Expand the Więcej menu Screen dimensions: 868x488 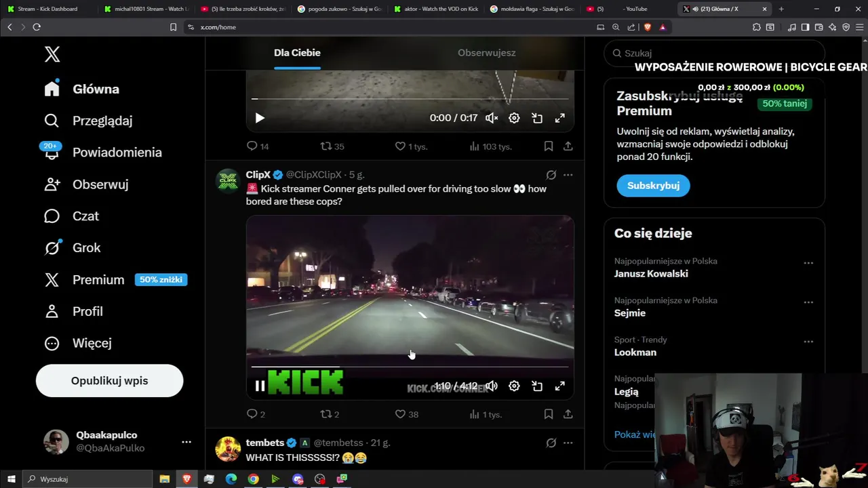tap(77, 343)
